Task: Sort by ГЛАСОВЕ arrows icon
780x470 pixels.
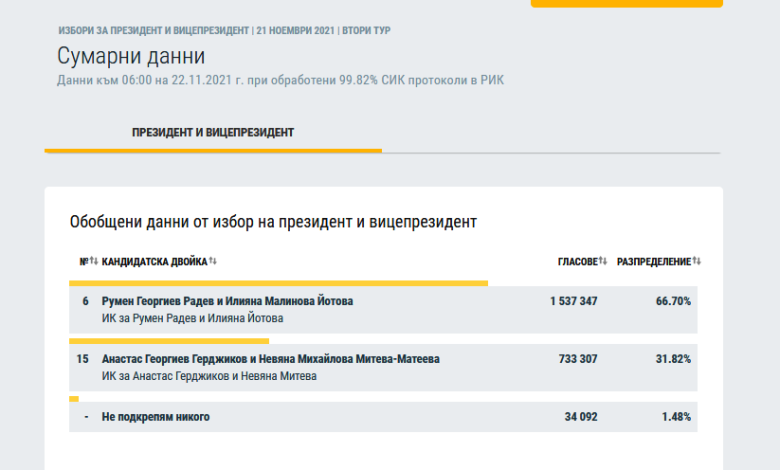Action: [603, 261]
